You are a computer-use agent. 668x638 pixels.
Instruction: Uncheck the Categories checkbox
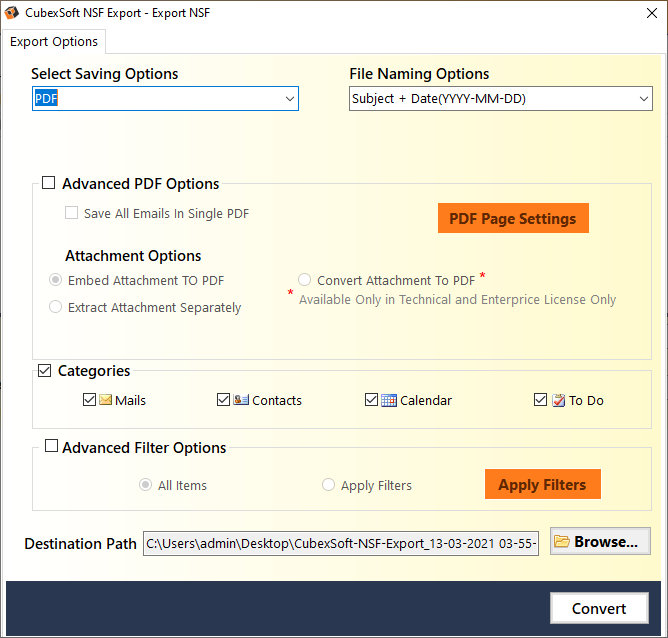point(45,371)
